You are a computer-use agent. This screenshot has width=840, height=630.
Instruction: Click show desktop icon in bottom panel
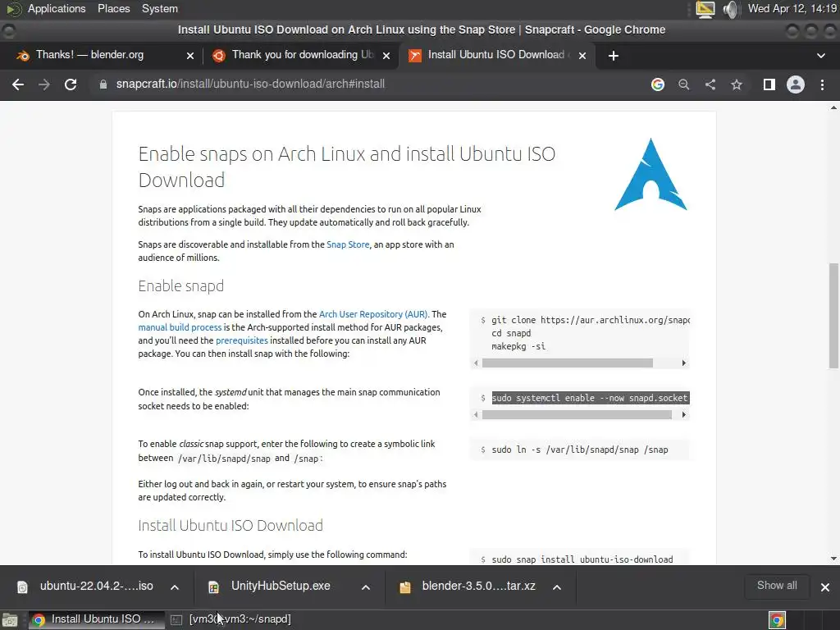click(x=10, y=620)
